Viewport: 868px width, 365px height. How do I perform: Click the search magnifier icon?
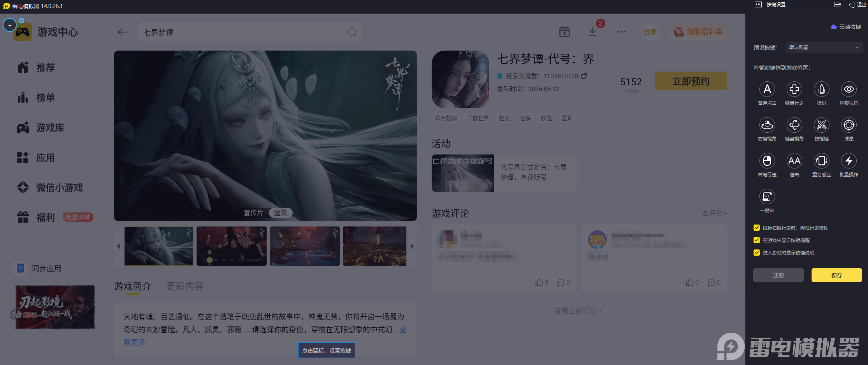[352, 32]
